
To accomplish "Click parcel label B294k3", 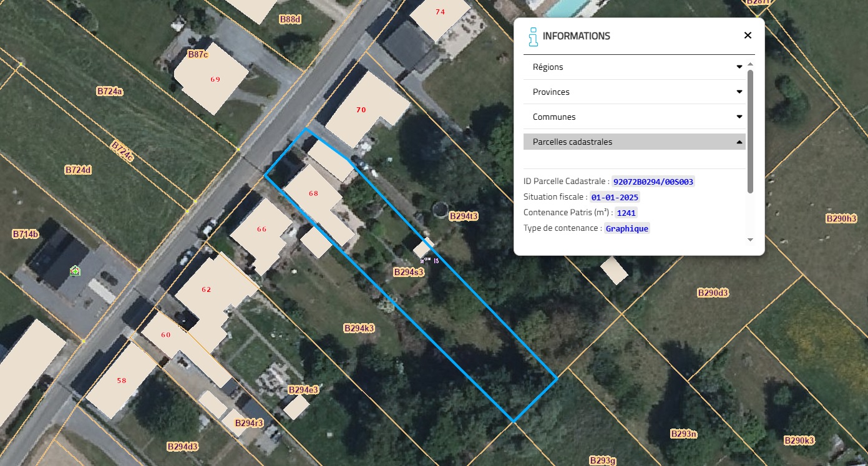I will click(359, 328).
